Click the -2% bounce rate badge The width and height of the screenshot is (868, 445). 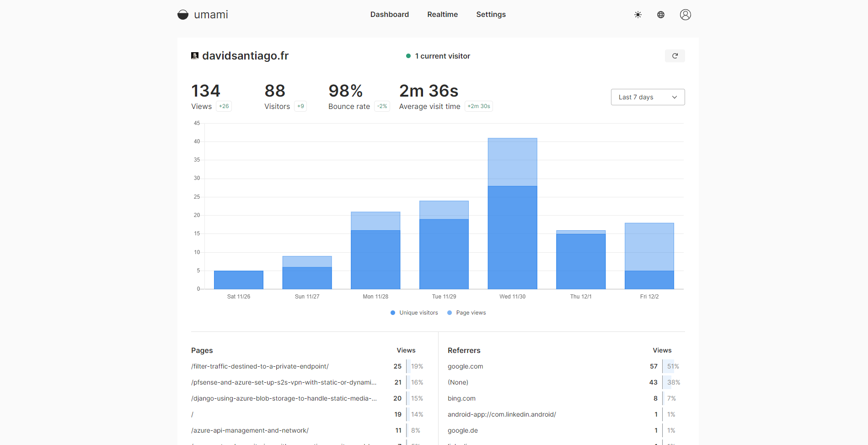pos(382,106)
